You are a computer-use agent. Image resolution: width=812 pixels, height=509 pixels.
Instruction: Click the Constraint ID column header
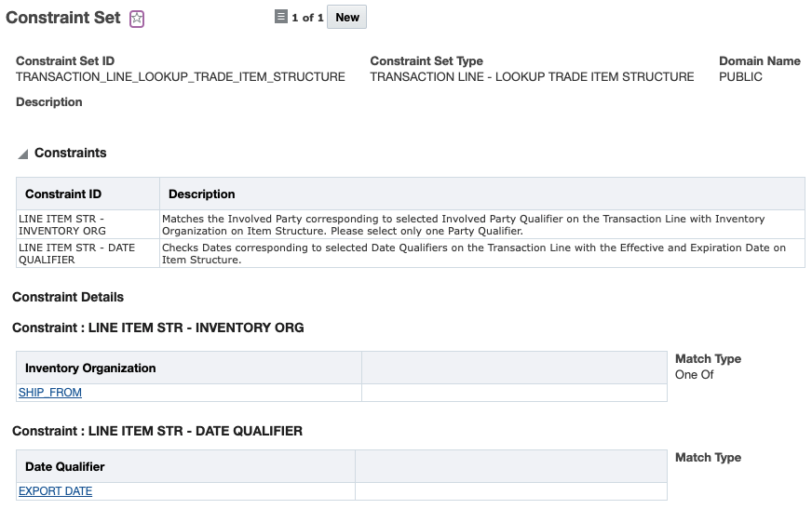coord(63,194)
